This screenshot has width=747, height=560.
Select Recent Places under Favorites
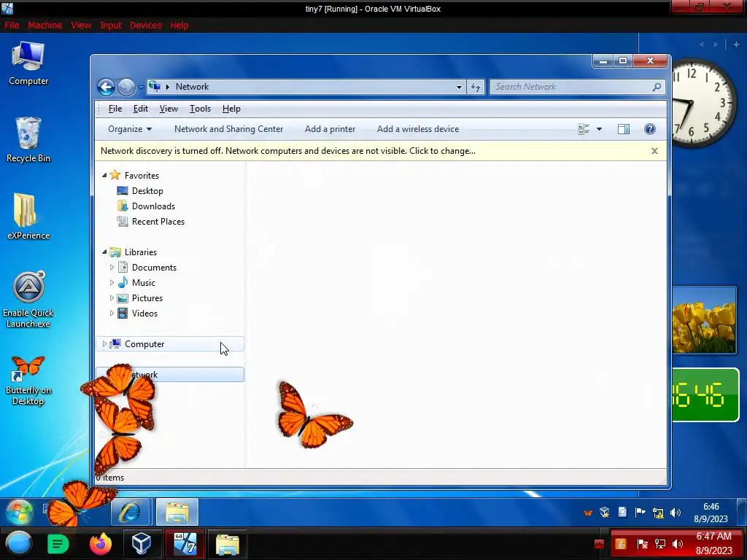pyautogui.click(x=158, y=222)
